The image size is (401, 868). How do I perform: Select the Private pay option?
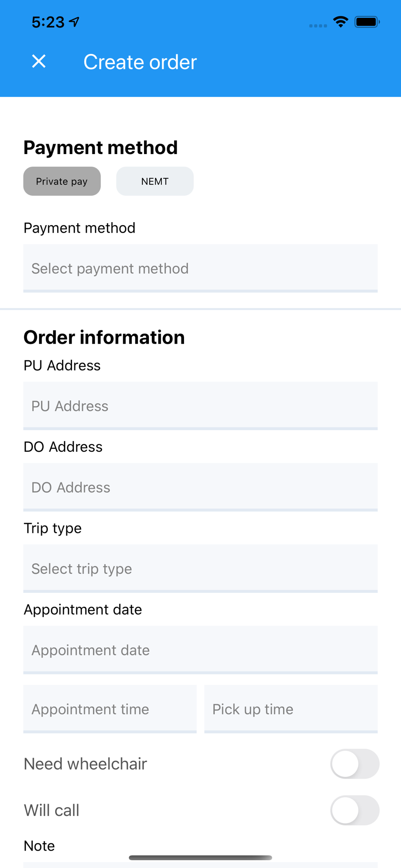click(62, 181)
